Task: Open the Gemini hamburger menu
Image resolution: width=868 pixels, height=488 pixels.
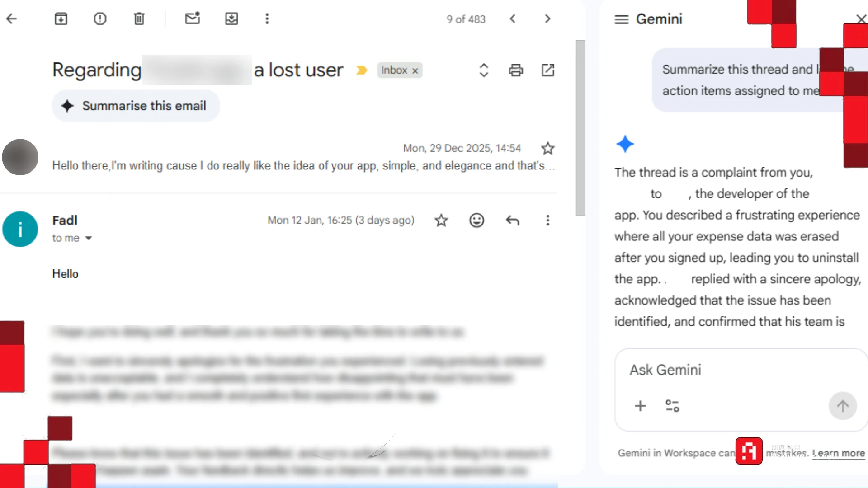Action: pyautogui.click(x=622, y=19)
